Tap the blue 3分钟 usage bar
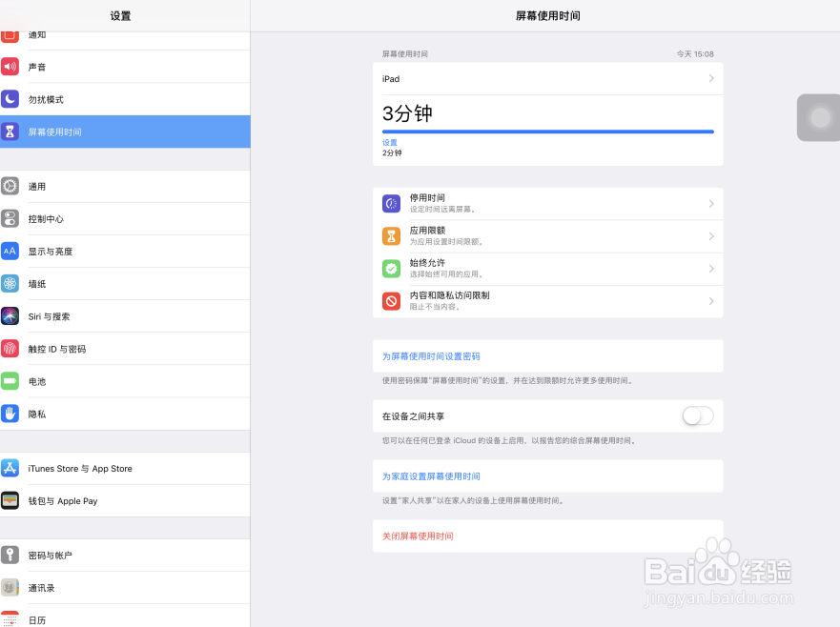Image resolution: width=840 pixels, height=627 pixels. (x=547, y=131)
